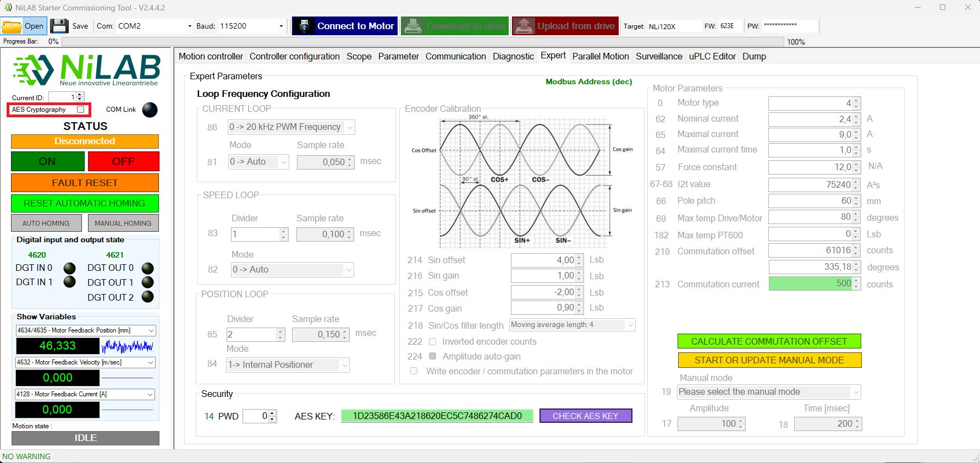Open the Dump tab
The width and height of the screenshot is (980, 463).
point(754,56)
